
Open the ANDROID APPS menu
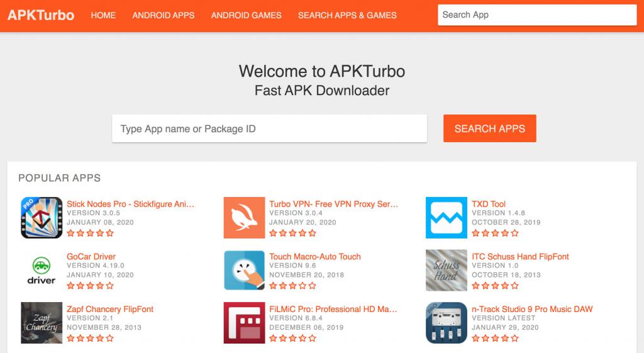(164, 15)
